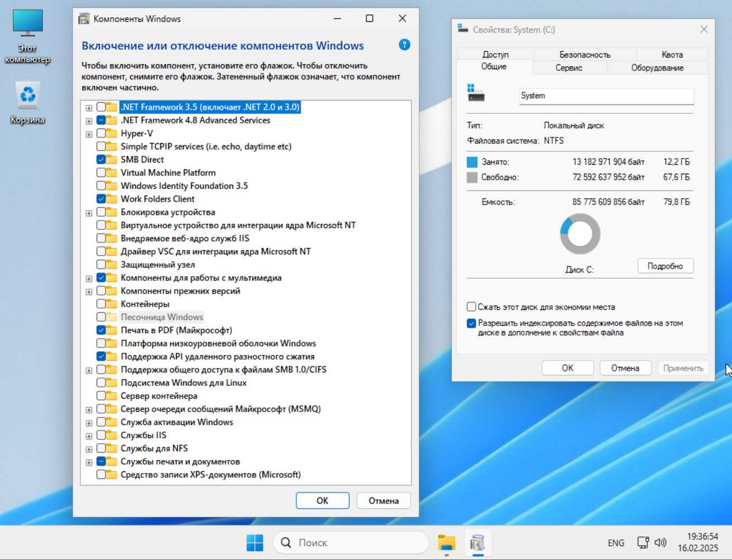Uncheck the SMB Direct checkbox
Viewport: 732px width, 560px height.
[101, 160]
